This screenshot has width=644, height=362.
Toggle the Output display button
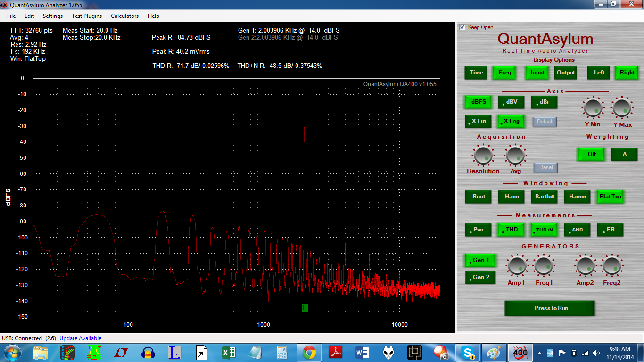pyautogui.click(x=566, y=73)
